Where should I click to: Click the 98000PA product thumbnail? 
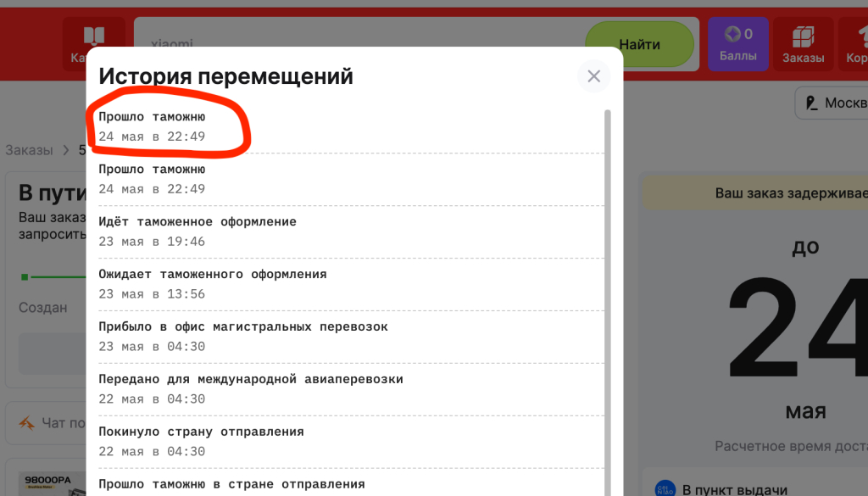(x=53, y=484)
